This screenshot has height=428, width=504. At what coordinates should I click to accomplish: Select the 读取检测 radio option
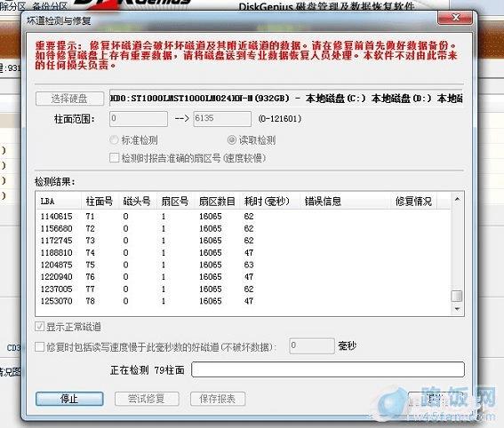click(252, 140)
